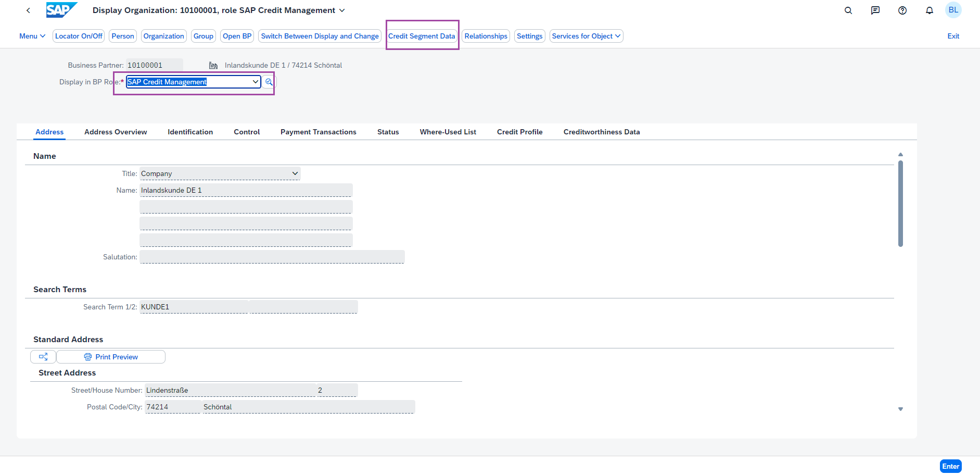Image resolution: width=980 pixels, height=475 pixels.
Task: Click the vertical scrollbar thumb
Action: click(x=900, y=204)
